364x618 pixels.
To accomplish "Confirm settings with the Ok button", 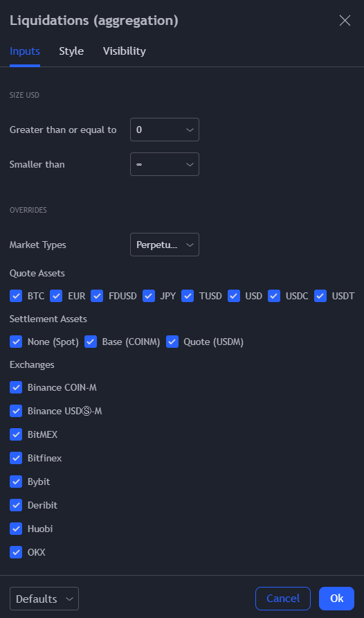I will (337, 599).
